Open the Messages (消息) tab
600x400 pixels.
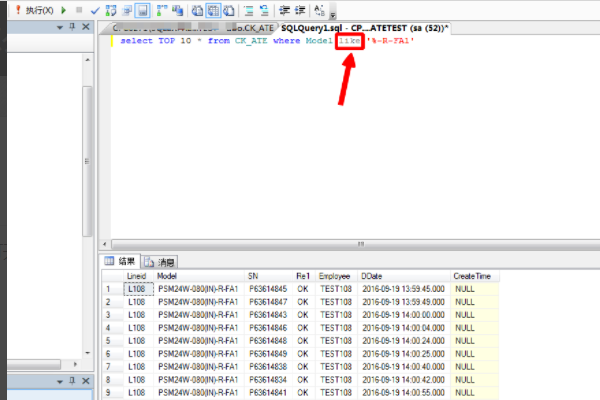[159, 262]
